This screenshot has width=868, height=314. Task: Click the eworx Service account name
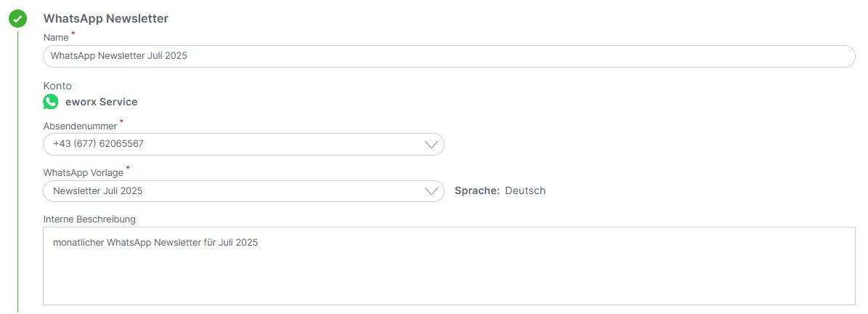(x=101, y=102)
